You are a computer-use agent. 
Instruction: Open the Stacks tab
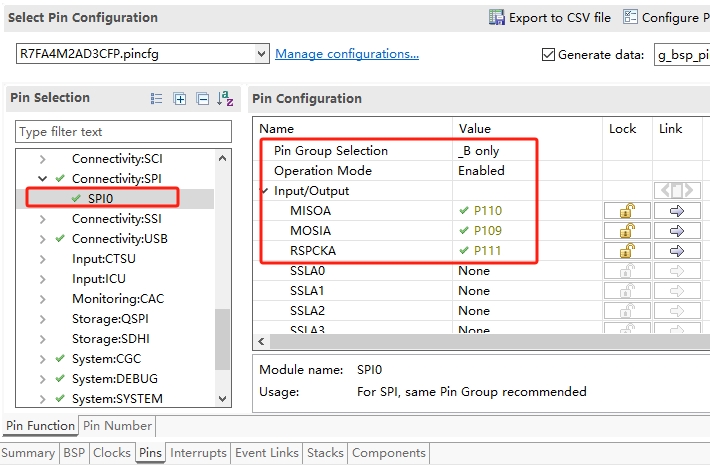325,453
